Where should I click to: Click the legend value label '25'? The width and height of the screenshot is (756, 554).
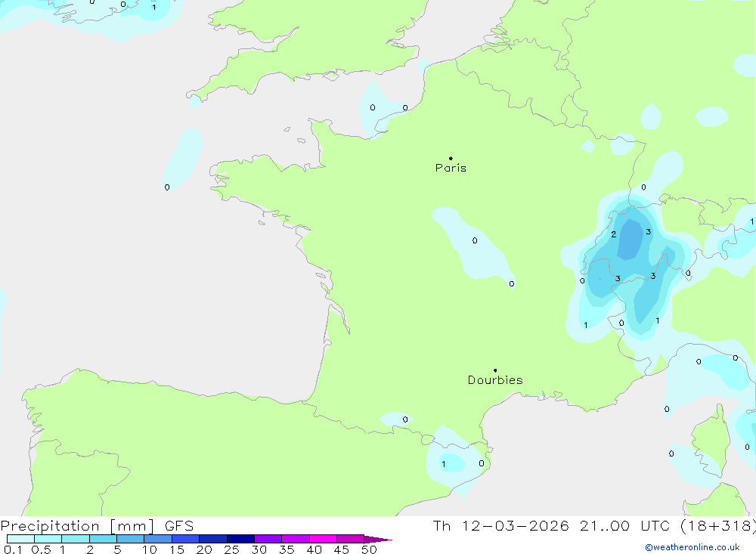(232, 549)
